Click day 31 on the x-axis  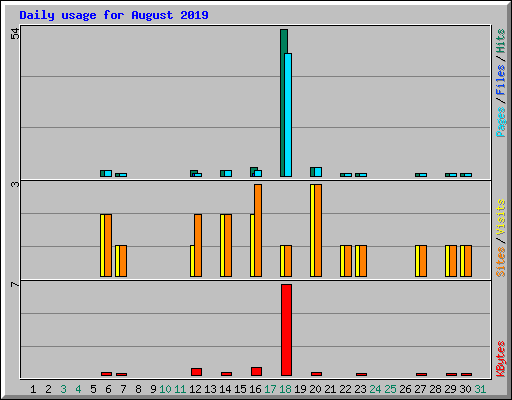[x=480, y=389]
